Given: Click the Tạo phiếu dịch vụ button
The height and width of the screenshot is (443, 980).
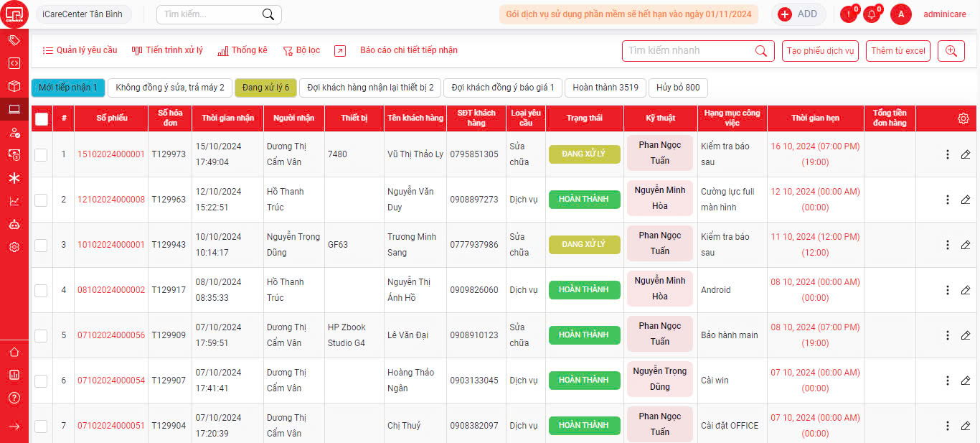Looking at the screenshot, I should (x=820, y=51).
